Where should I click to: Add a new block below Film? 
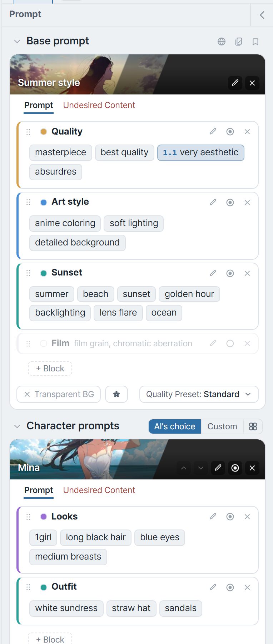tap(50, 369)
